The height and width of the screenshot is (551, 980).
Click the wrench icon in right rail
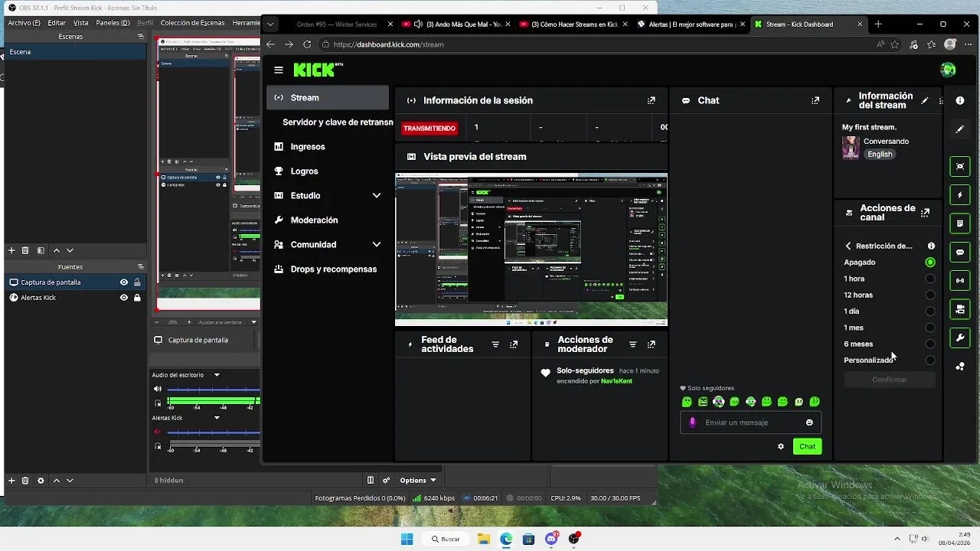[x=960, y=337]
